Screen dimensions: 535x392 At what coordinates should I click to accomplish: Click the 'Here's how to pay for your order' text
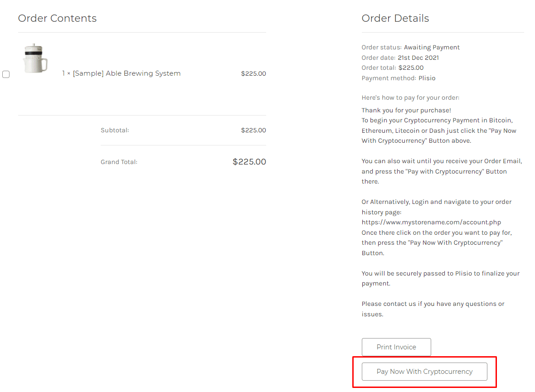[x=410, y=97]
